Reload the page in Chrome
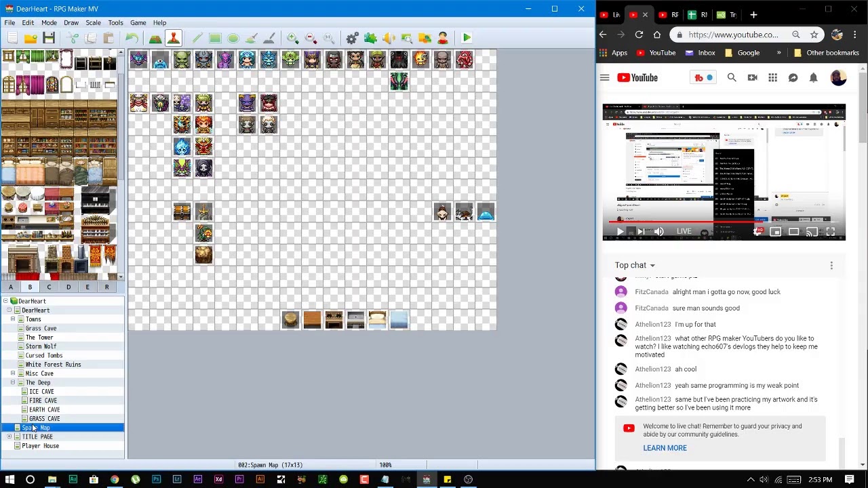 [639, 35]
